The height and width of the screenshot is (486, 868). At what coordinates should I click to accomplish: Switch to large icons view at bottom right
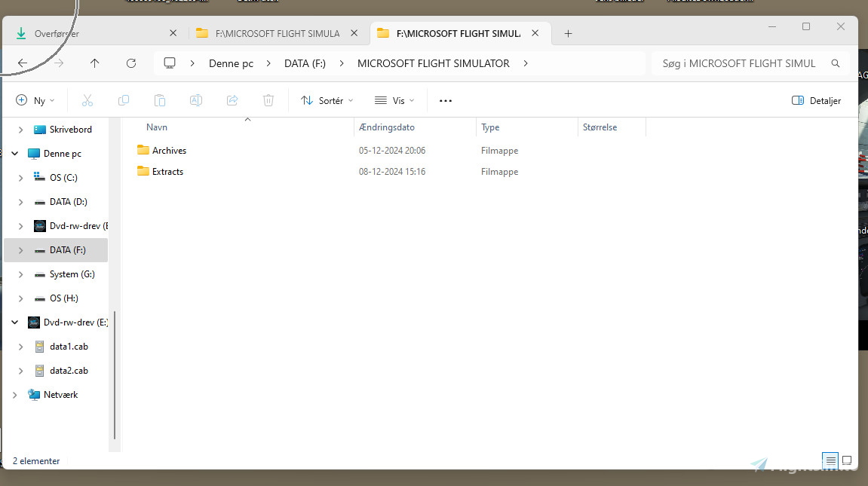coord(846,460)
